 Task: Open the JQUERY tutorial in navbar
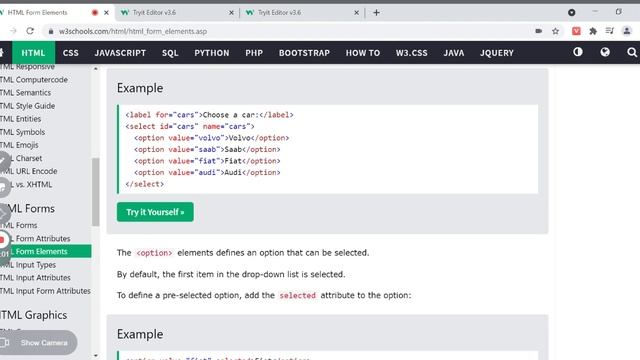(x=497, y=53)
